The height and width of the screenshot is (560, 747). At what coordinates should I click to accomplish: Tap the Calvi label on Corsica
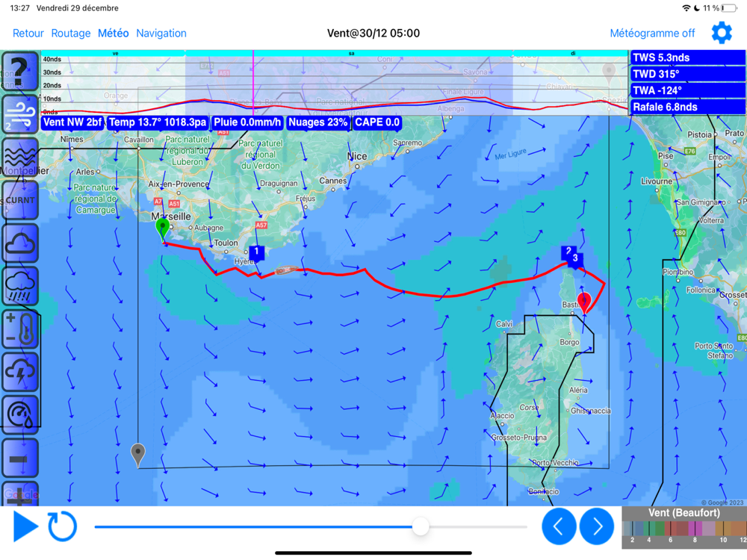[x=504, y=324]
